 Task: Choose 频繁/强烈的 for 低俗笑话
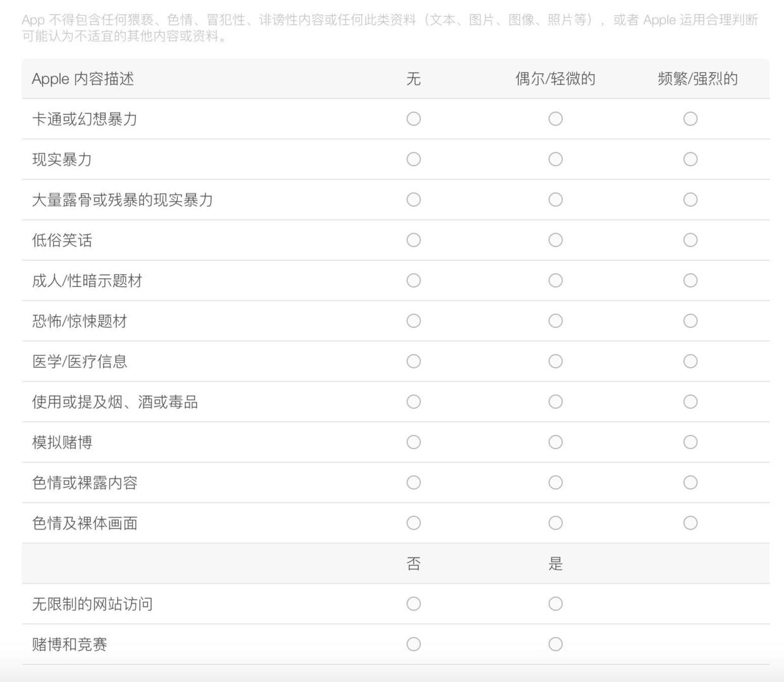click(x=690, y=240)
